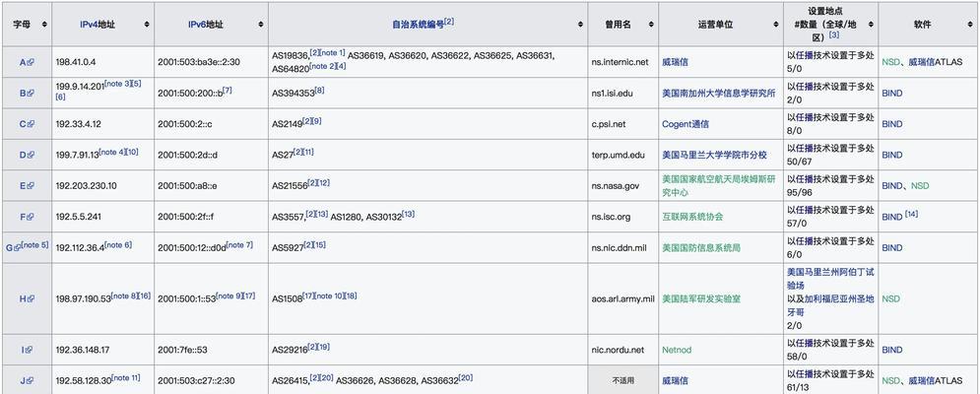Sort the table by the 字母 column
This screenshot has width=980, height=394.
(43, 24)
